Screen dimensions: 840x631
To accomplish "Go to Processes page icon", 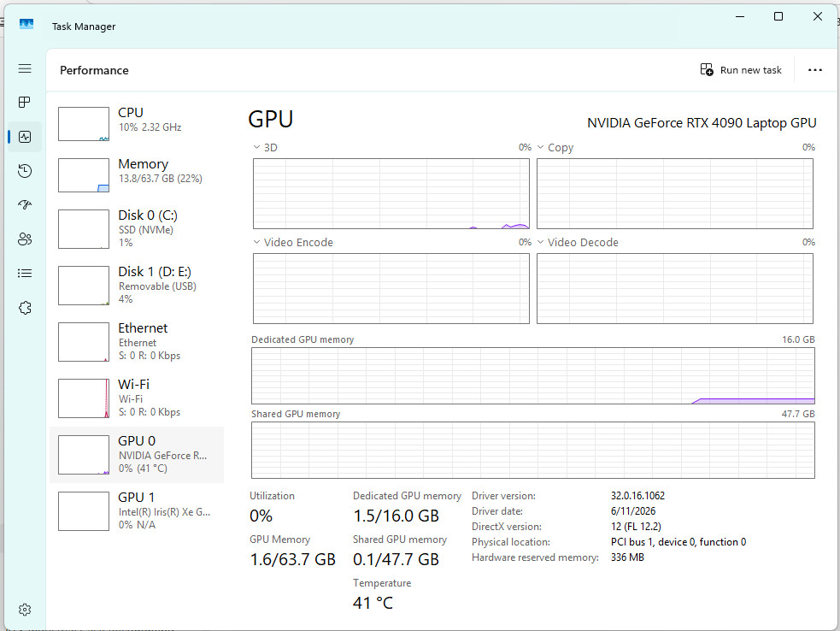I will pyautogui.click(x=25, y=103).
